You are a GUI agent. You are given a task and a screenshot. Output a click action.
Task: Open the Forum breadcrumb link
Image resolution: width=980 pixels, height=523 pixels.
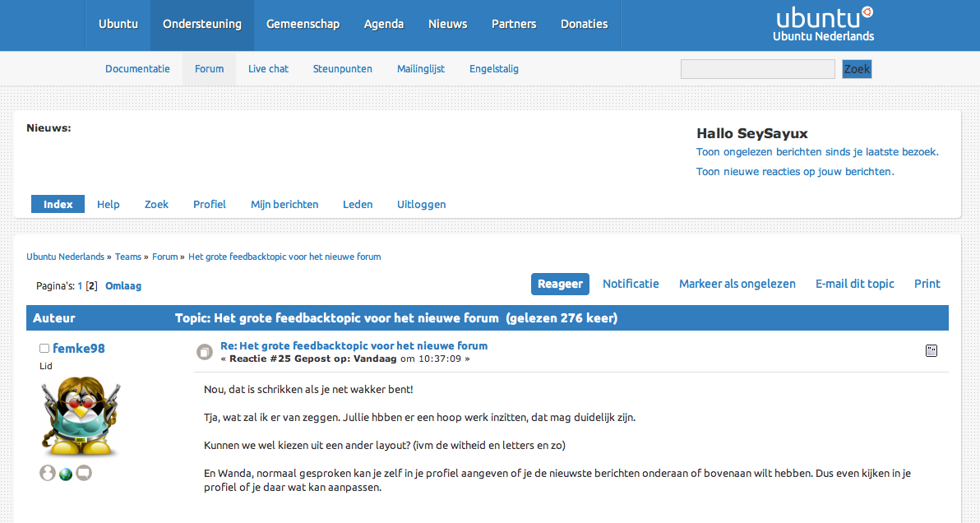coord(165,257)
